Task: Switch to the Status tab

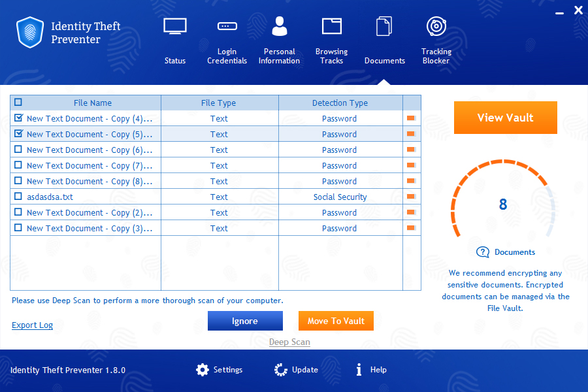Action: [x=174, y=39]
